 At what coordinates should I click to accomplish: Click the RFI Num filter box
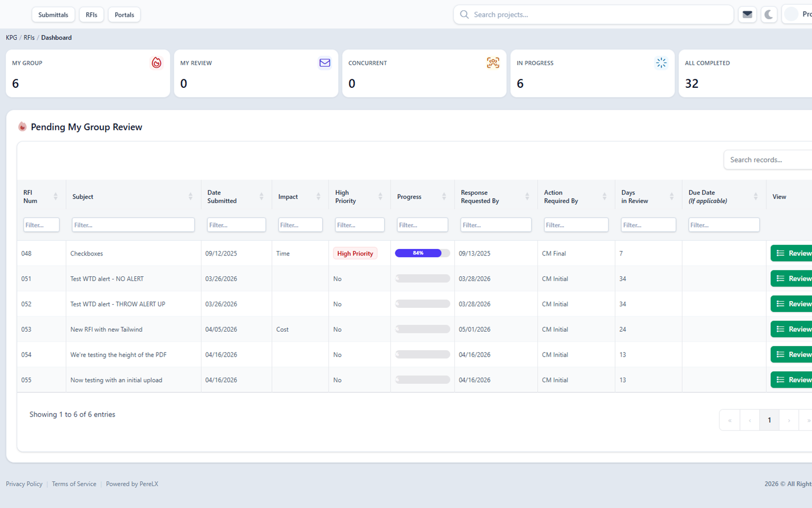coord(41,225)
